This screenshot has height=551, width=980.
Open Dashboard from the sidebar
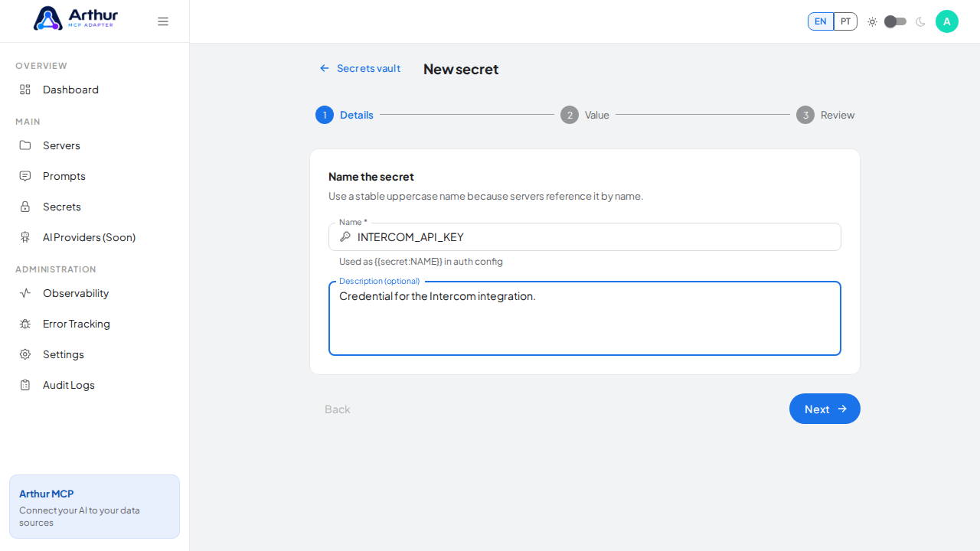coord(95,90)
